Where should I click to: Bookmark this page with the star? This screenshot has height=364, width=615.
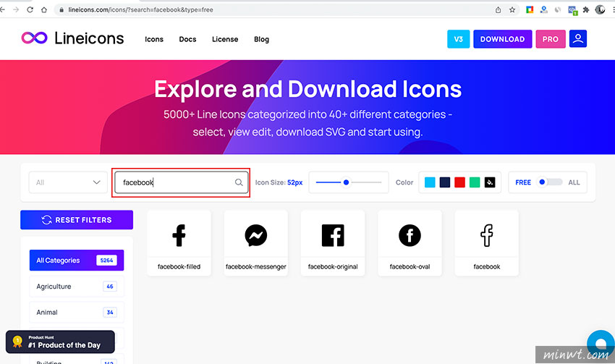tap(512, 10)
